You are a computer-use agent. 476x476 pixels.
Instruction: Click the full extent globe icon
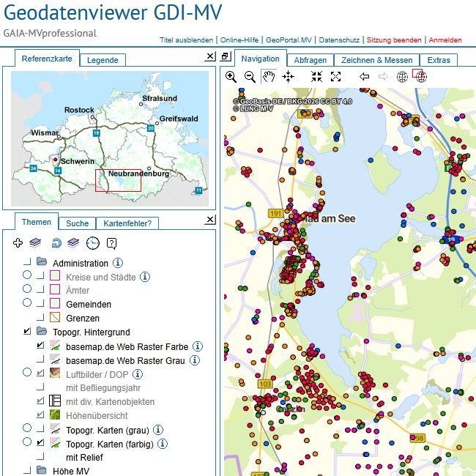[402, 77]
